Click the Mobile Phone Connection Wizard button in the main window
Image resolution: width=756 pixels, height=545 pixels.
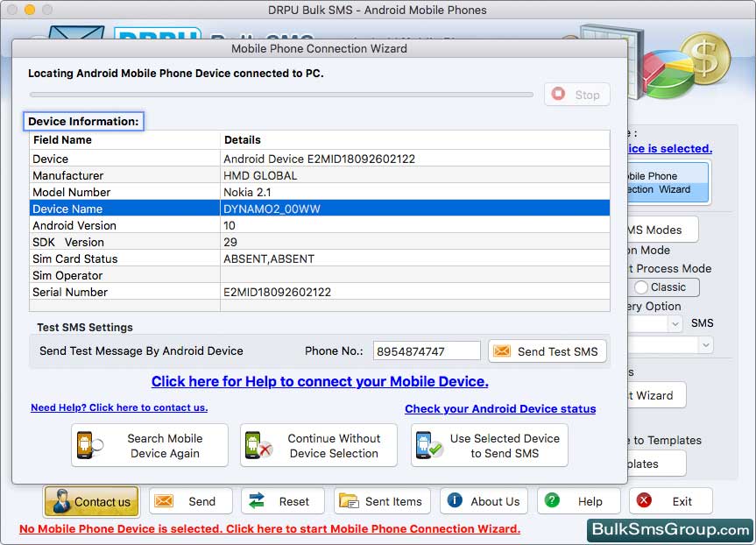tap(668, 183)
